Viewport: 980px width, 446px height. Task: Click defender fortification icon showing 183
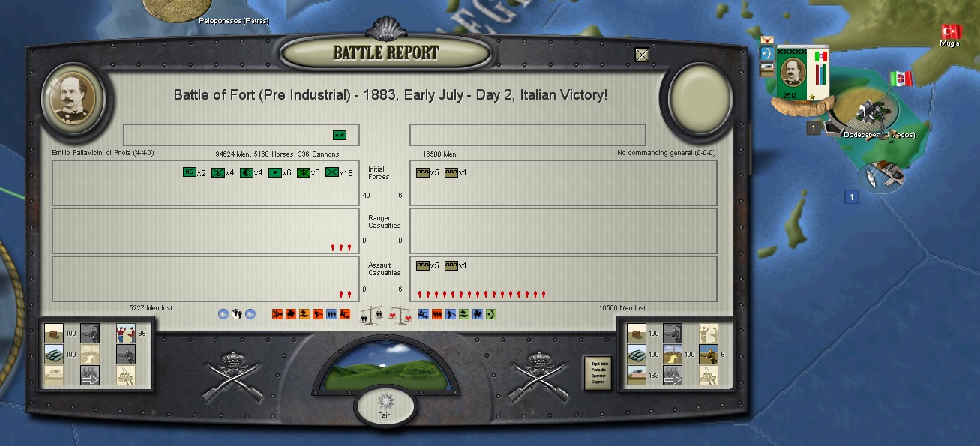point(636,375)
